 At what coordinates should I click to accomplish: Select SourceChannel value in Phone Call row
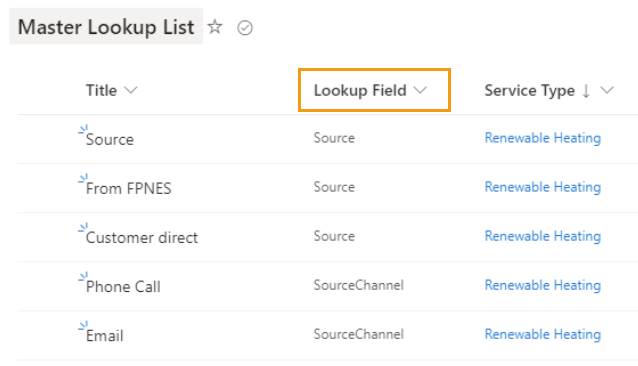pyautogui.click(x=358, y=285)
